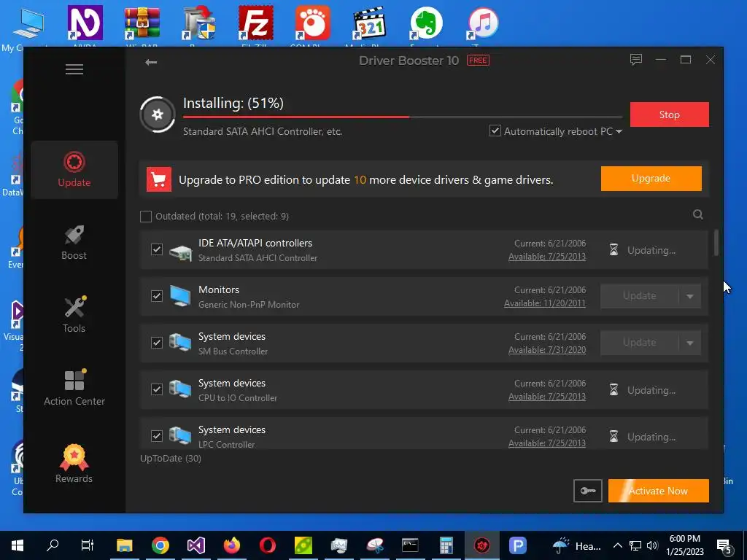
Task: Open Windows Start menu
Action: click(18, 545)
